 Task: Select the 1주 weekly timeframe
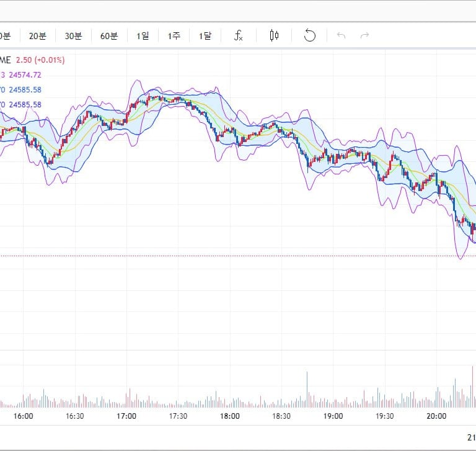(174, 36)
